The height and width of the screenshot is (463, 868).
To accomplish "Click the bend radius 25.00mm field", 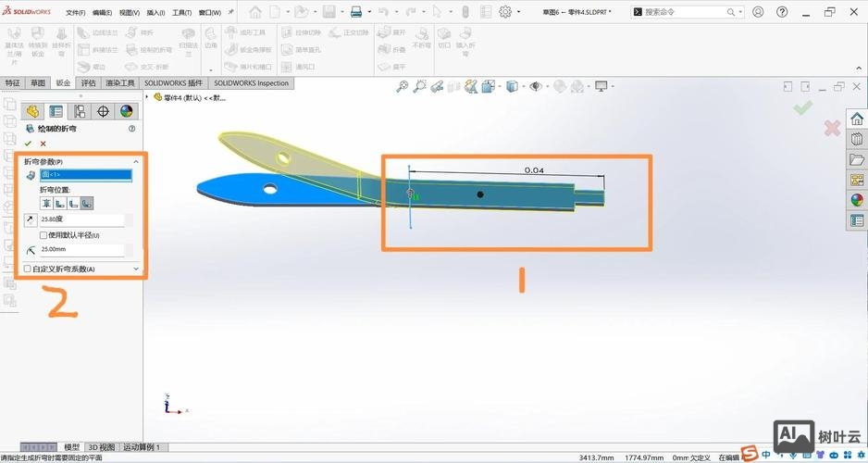I will click(81, 250).
